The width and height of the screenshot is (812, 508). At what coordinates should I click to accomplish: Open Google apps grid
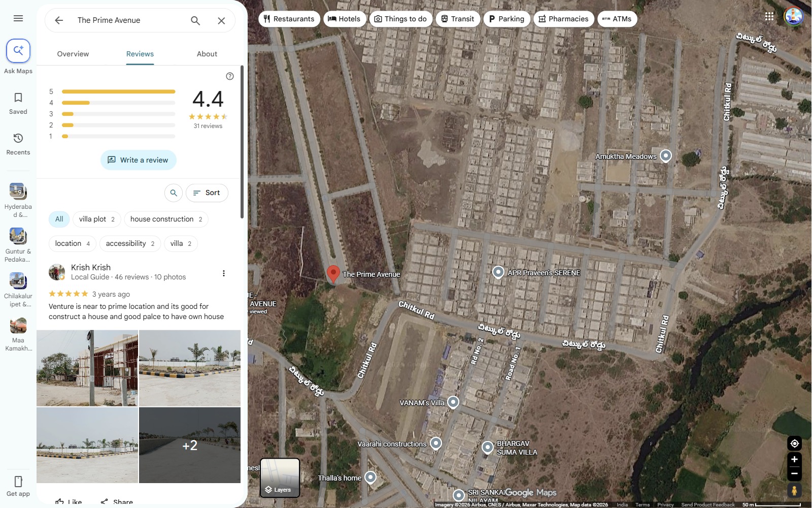[769, 16]
